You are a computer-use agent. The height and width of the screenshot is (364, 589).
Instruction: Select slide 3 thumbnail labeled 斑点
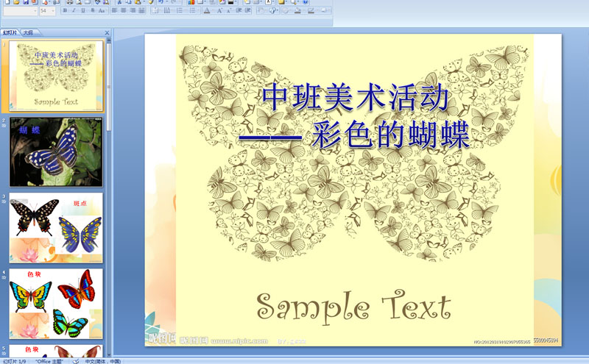[x=56, y=228]
